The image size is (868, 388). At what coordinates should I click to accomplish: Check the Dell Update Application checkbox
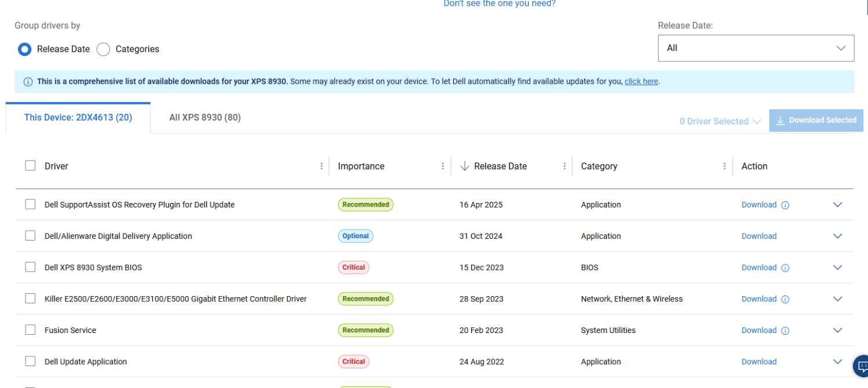tap(30, 361)
